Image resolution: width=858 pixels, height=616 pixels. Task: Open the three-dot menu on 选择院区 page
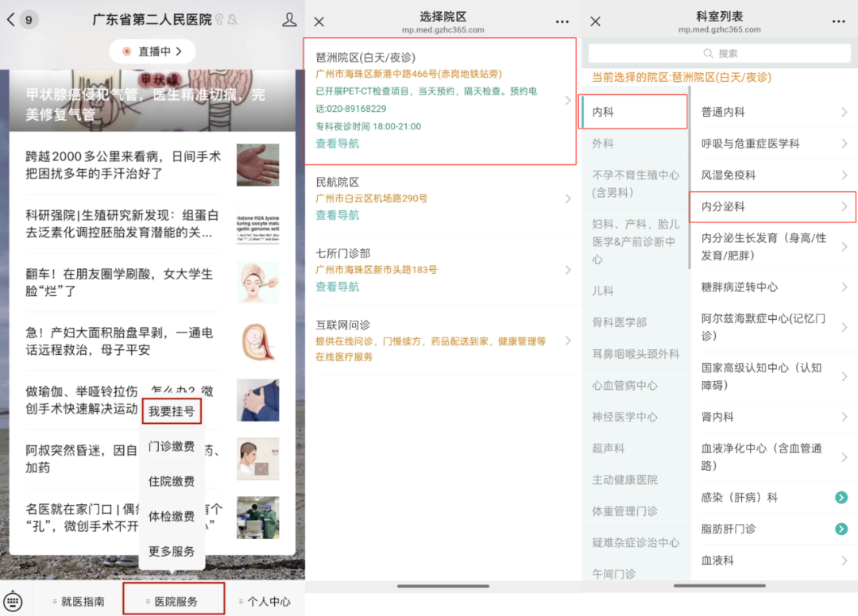562,21
